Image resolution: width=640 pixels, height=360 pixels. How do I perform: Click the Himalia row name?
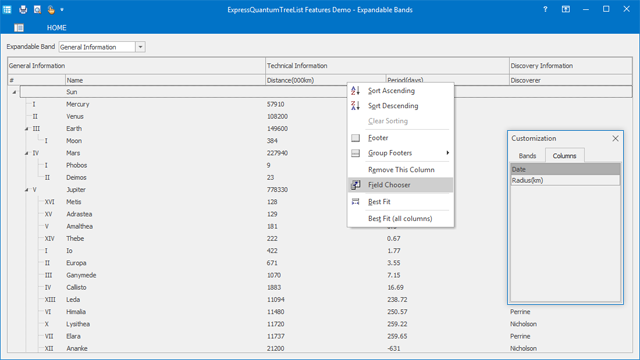76,312
